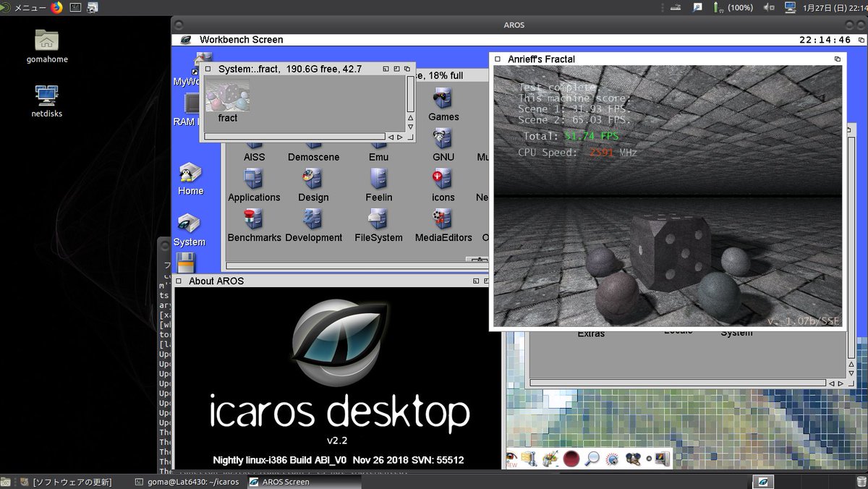Open the Games drawer icon
The image size is (868, 489).
(443, 98)
